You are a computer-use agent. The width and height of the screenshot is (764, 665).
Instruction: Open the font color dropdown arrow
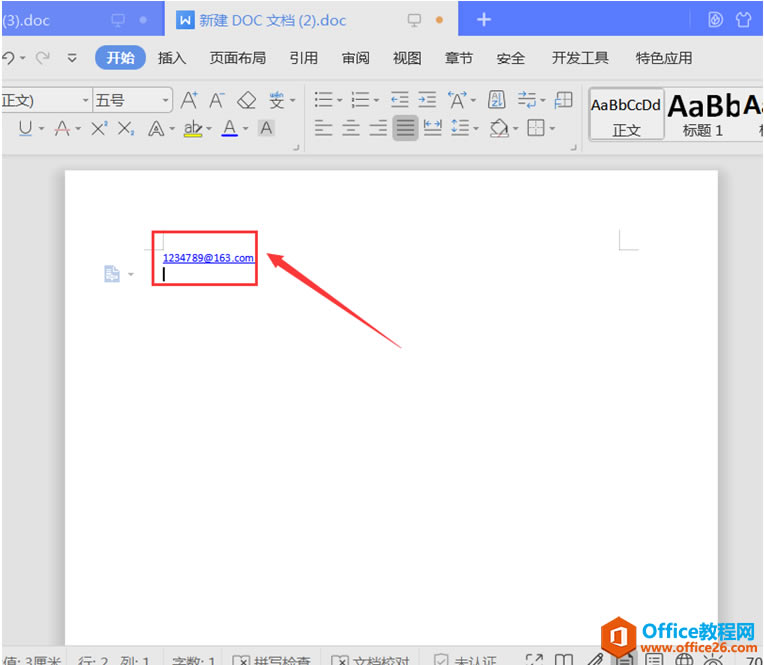tap(246, 129)
